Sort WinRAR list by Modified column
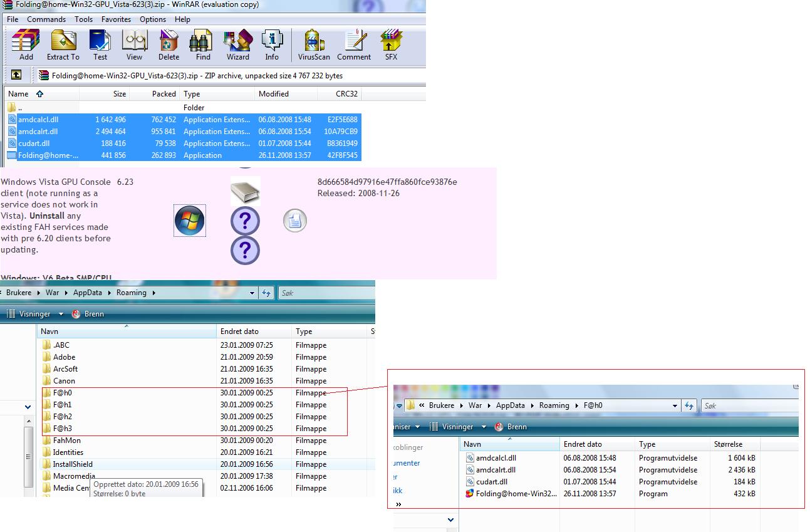 (286, 94)
